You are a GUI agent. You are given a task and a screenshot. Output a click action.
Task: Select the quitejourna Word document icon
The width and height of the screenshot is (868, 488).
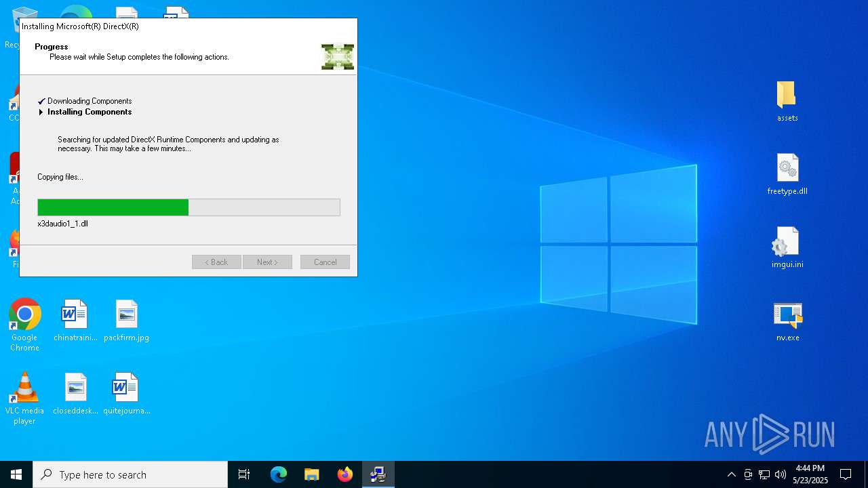(x=126, y=394)
